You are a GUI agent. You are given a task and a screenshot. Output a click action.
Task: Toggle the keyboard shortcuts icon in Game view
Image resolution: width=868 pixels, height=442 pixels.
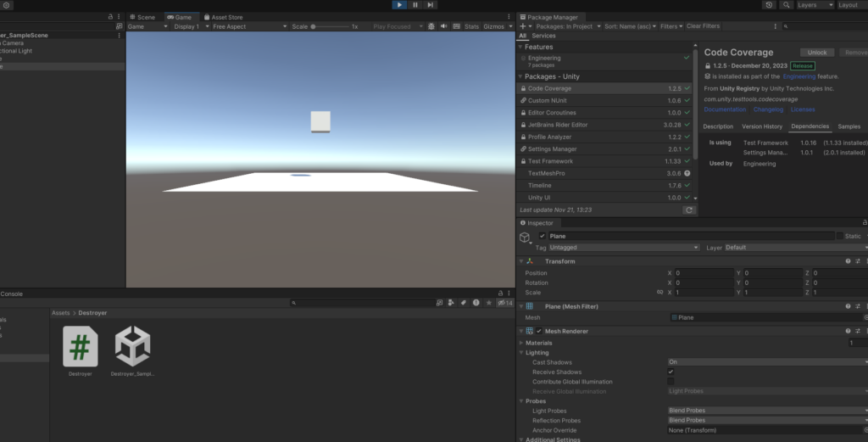click(x=456, y=26)
